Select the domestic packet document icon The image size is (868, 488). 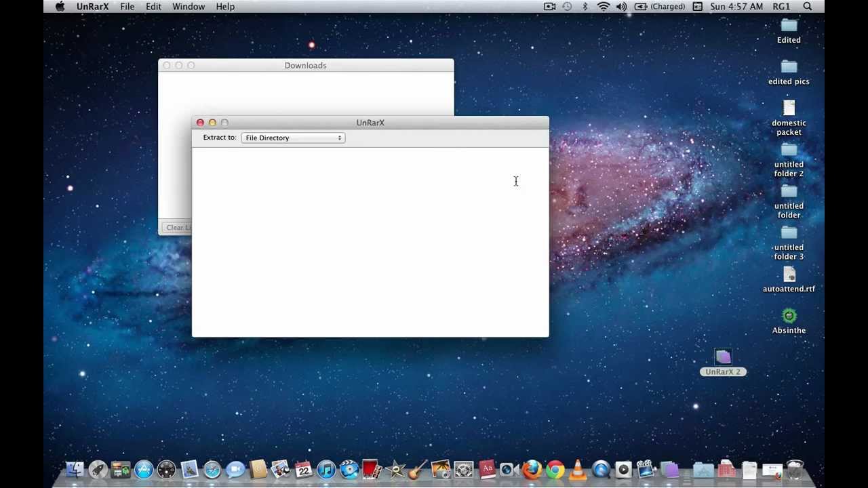[x=789, y=118]
